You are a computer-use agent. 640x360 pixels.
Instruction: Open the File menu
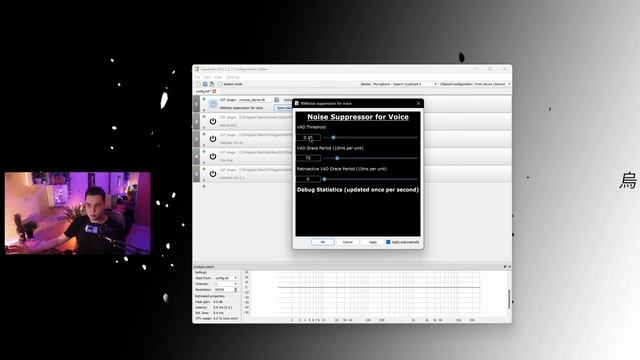pyautogui.click(x=197, y=77)
